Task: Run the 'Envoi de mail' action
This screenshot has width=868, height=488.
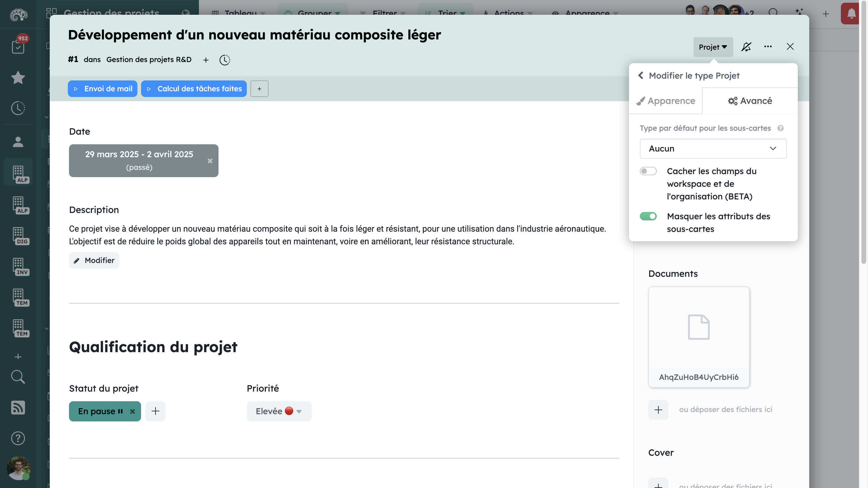Action: (102, 89)
